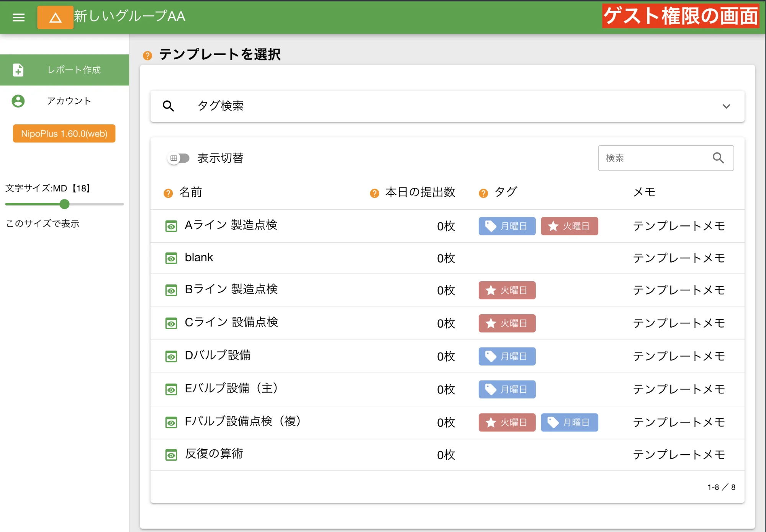This screenshot has width=766, height=532.
Task: Click the preview eye icon for Fバルブ設備点検（複）
Action: tap(171, 423)
